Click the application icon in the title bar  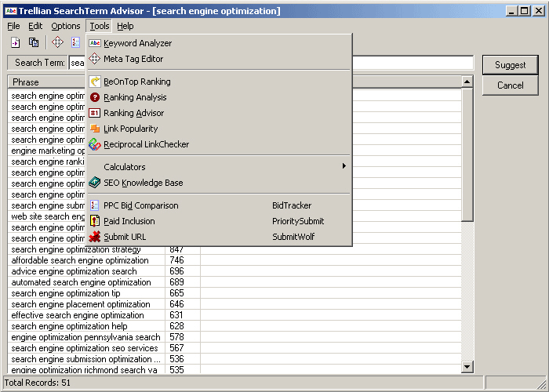[10, 11]
